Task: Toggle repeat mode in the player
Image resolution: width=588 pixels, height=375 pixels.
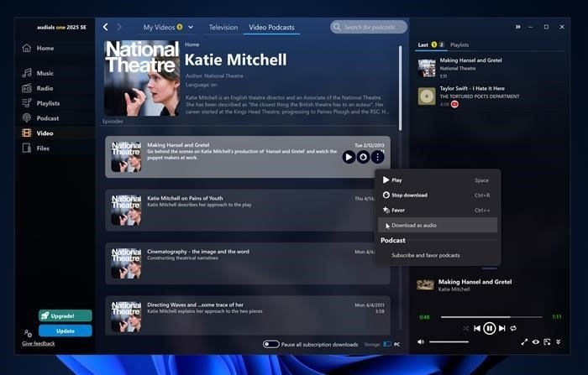Action: (513, 328)
